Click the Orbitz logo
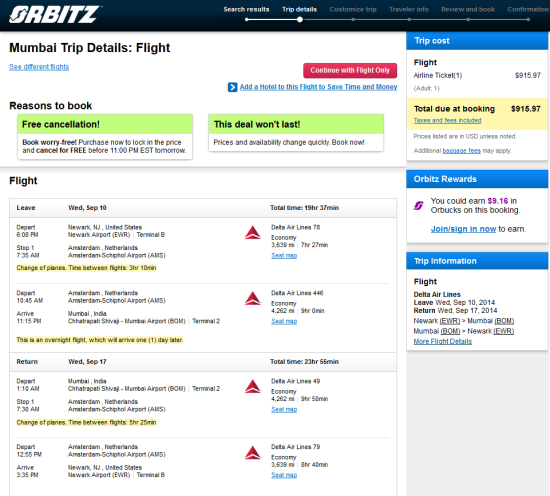550x496 pixels. tap(55, 14)
